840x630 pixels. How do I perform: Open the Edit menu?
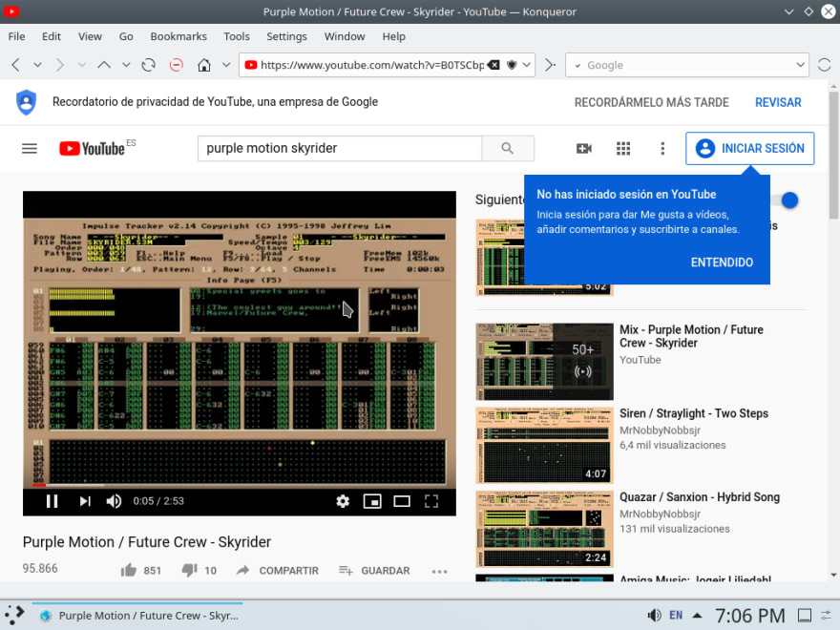click(x=52, y=36)
